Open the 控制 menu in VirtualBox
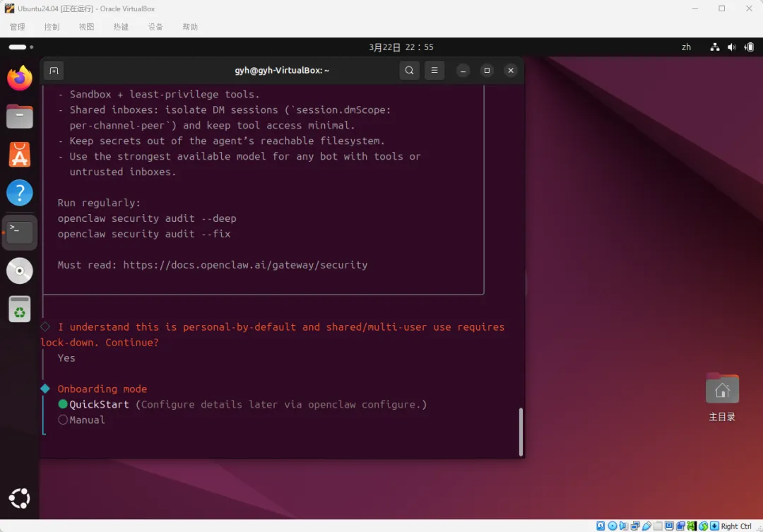Image resolution: width=763 pixels, height=532 pixels. pyautogui.click(x=52, y=27)
